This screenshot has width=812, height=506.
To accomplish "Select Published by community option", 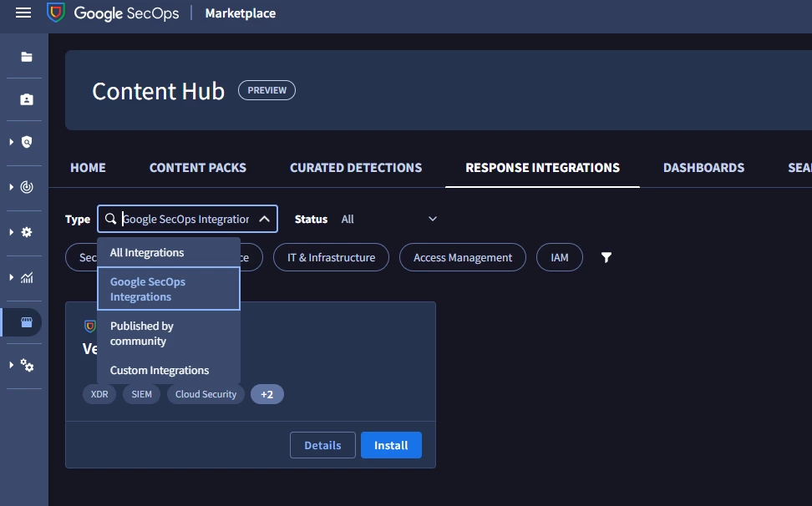I will coord(169,333).
